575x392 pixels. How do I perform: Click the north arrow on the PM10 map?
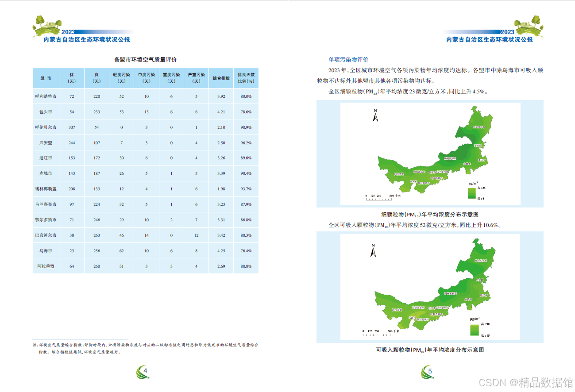373,250
